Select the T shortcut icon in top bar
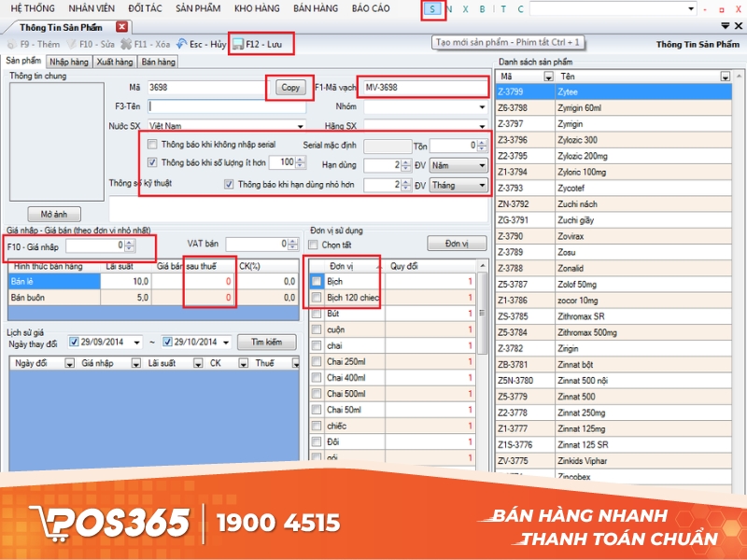The image size is (747, 560). (503, 9)
